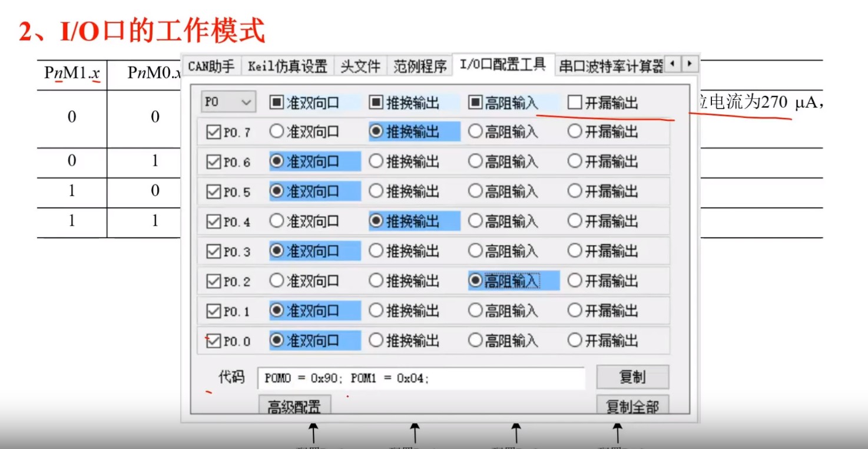Toggle the header 高阻输入 checkbox
The image size is (868, 449).
475,103
